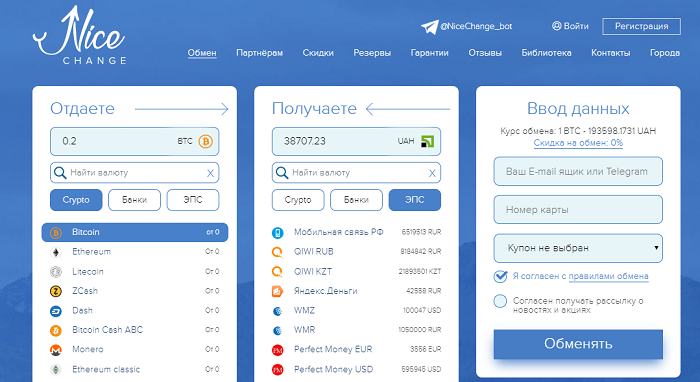Click the Найти валюту field under Получаете
The height and width of the screenshot is (382, 700).
coord(356,173)
